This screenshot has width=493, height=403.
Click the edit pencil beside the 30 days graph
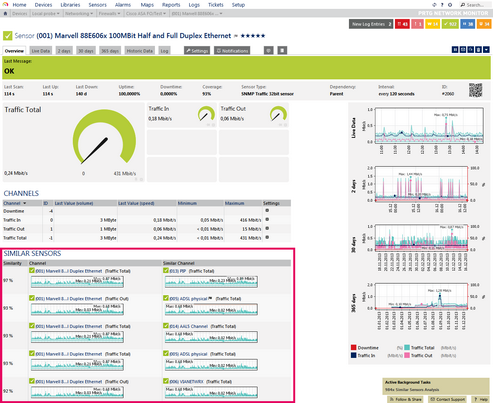(483, 238)
